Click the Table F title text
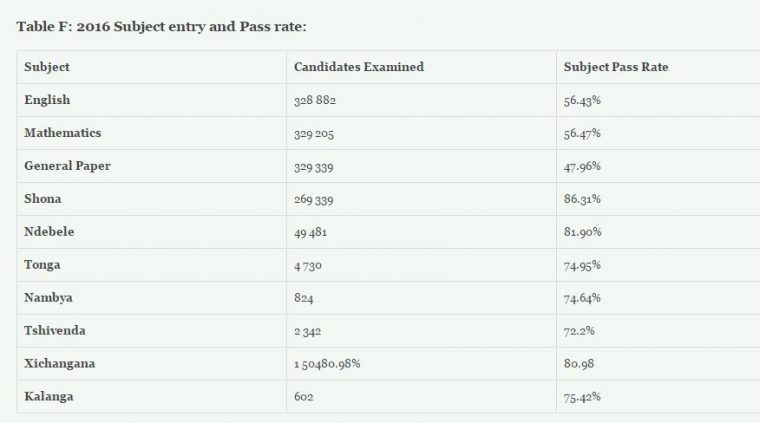760x423 pixels. [166, 25]
